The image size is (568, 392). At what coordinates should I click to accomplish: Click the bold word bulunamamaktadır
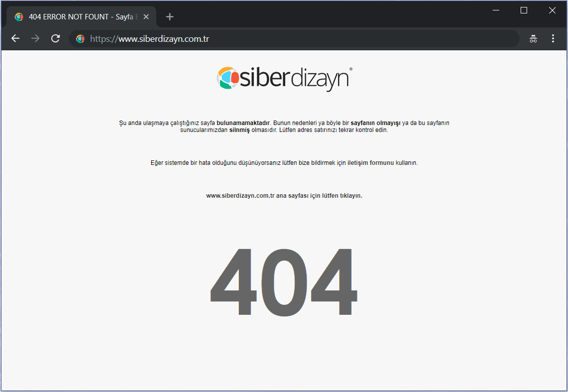point(243,123)
